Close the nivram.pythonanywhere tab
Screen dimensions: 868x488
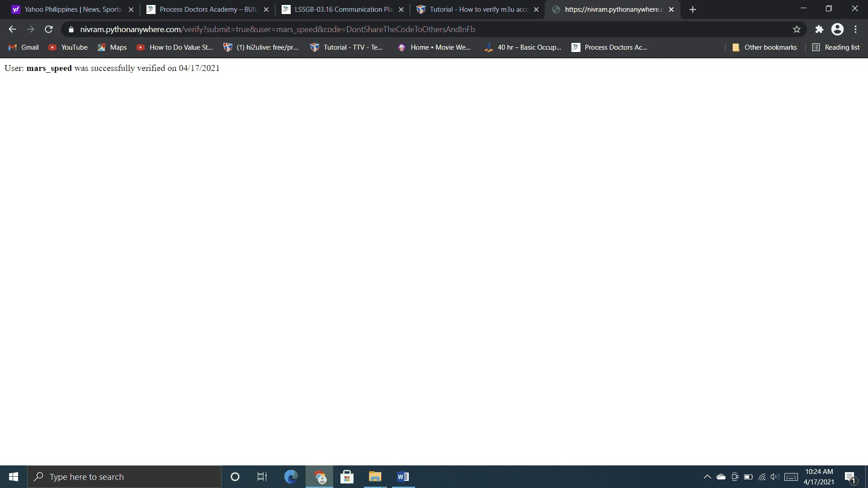point(671,9)
